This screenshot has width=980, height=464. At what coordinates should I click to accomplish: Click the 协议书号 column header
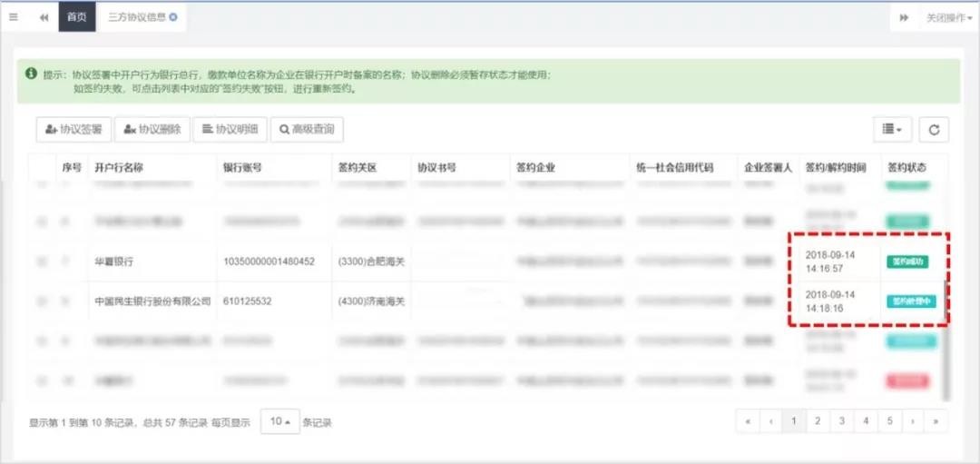pyautogui.click(x=436, y=168)
